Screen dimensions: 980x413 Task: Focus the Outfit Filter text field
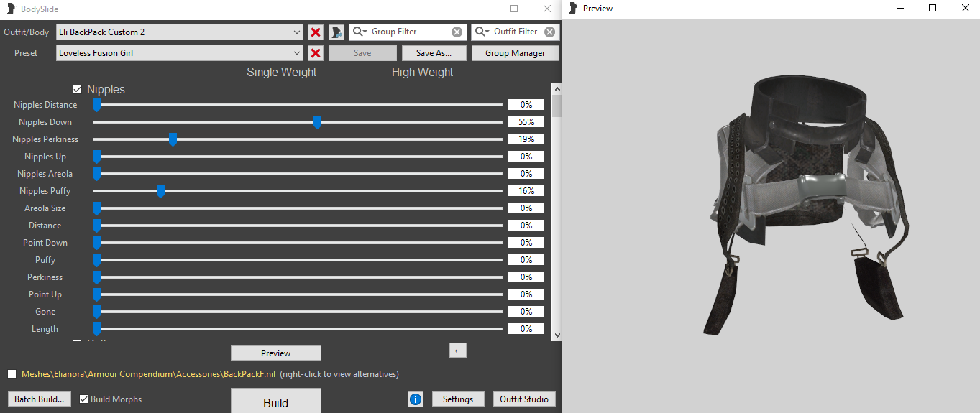pyautogui.click(x=517, y=32)
